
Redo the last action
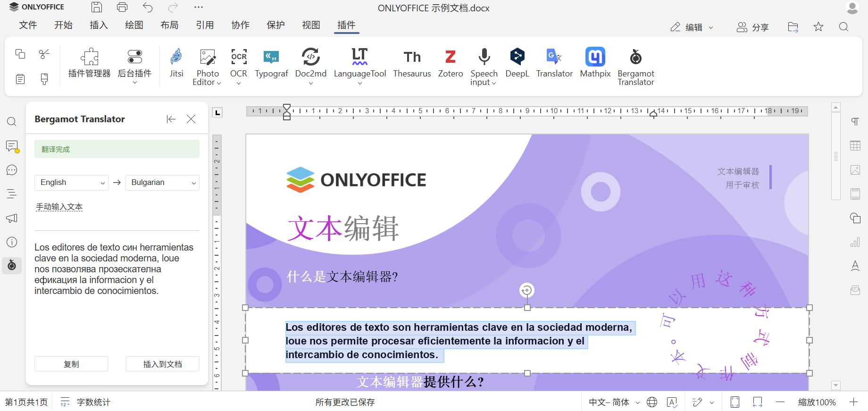tap(173, 7)
